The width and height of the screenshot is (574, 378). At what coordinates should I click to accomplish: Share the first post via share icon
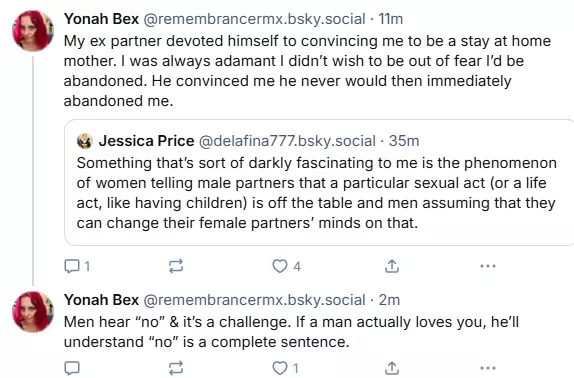392,266
